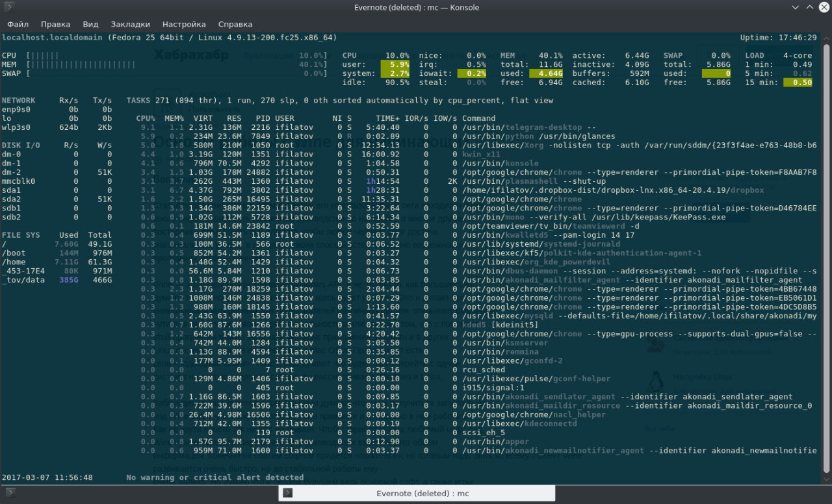This screenshot has width=832, height=504.
Task: Click the idle CPU value 90.5%
Action: click(396, 83)
